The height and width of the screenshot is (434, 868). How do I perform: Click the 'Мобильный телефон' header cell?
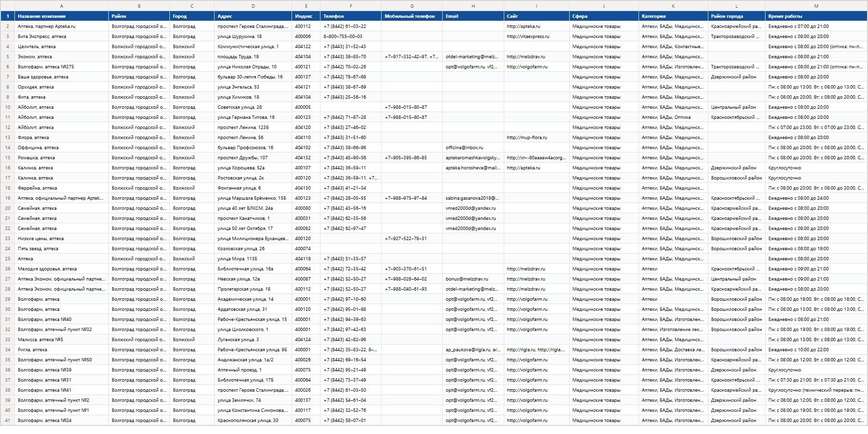tap(412, 16)
